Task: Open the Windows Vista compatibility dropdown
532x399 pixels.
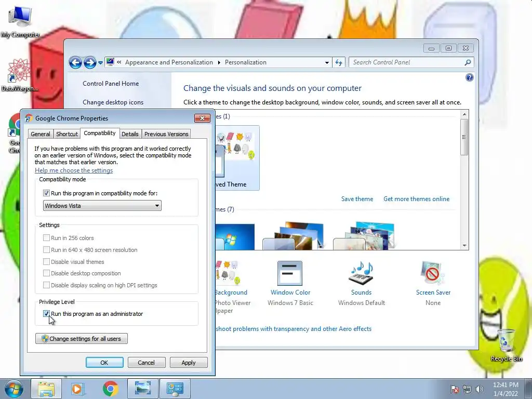Action: point(102,206)
